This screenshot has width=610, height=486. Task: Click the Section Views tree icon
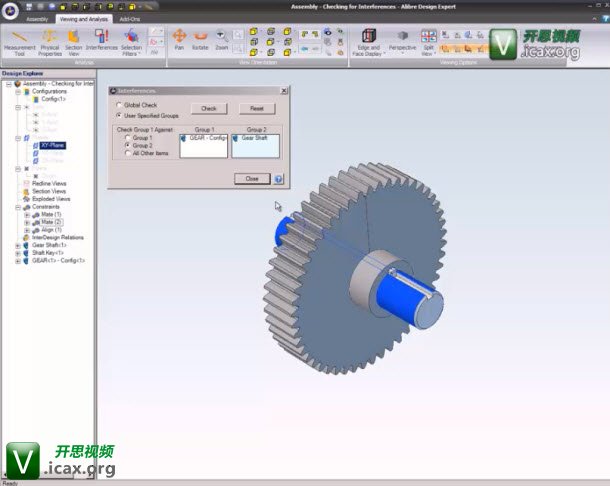[x=26, y=191]
